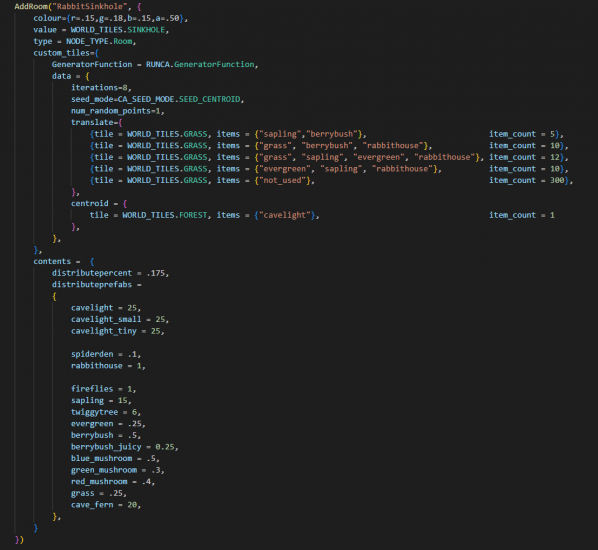Click berrybush_juicy = 0.25 entry
This screenshot has height=550, width=598.
tap(124, 447)
